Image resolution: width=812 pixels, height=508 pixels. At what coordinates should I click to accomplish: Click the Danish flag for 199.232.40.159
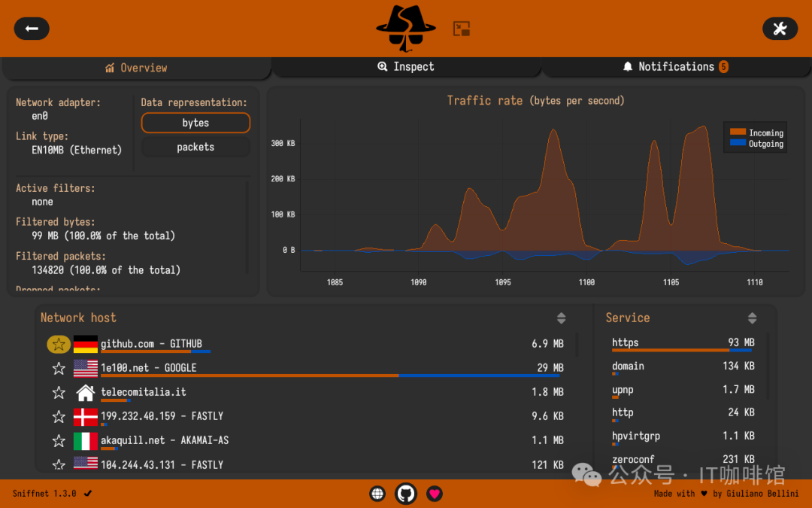pos(86,416)
